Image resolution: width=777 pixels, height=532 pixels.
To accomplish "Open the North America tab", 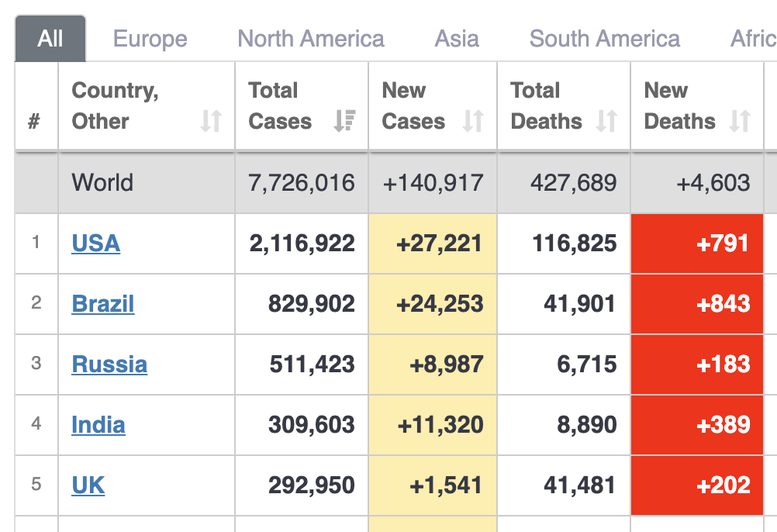I will tap(310, 39).
